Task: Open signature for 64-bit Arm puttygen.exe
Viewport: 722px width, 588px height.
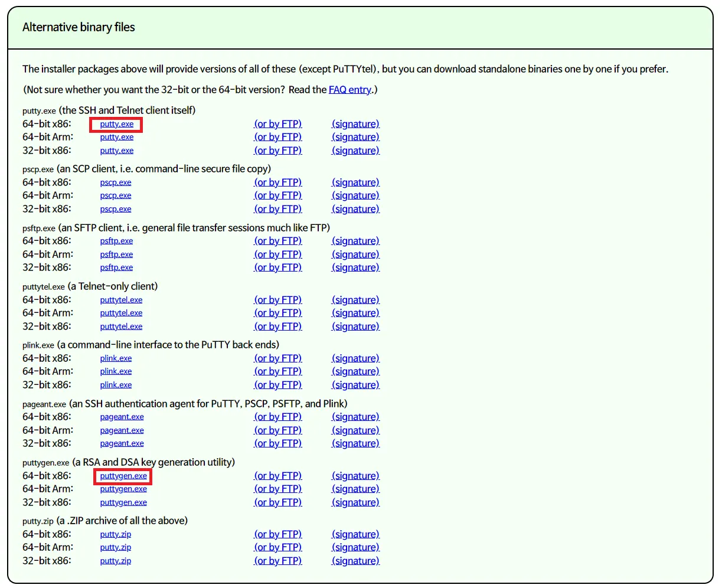Action: [356, 489]
